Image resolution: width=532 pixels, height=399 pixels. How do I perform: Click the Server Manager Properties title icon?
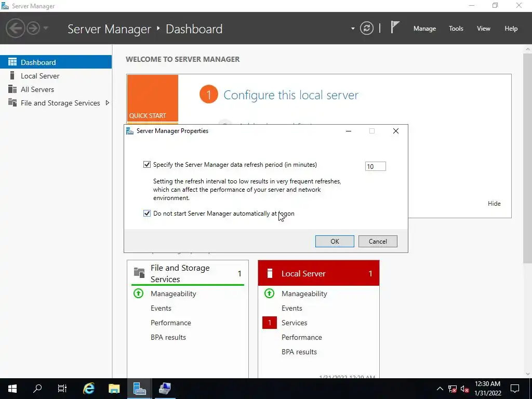click(129, 131)
